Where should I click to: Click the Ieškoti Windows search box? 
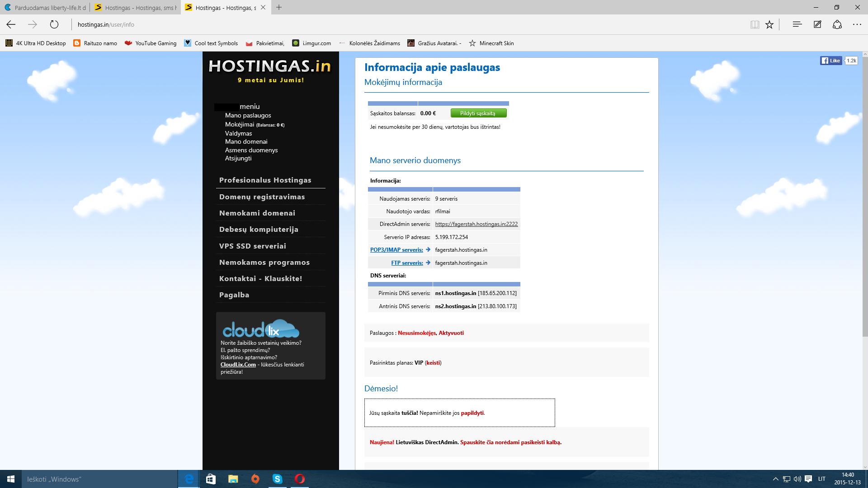click(x=99, y=479)
